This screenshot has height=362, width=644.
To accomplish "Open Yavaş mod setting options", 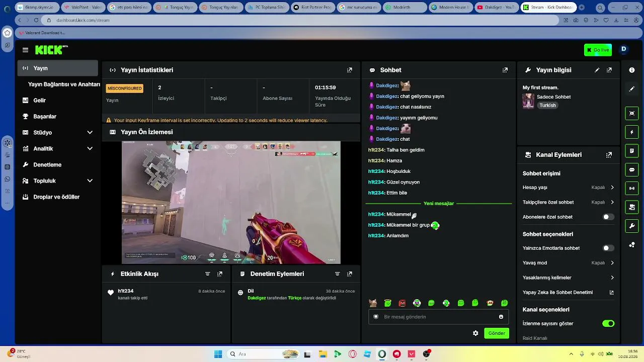I will click(x=569, y=263).
